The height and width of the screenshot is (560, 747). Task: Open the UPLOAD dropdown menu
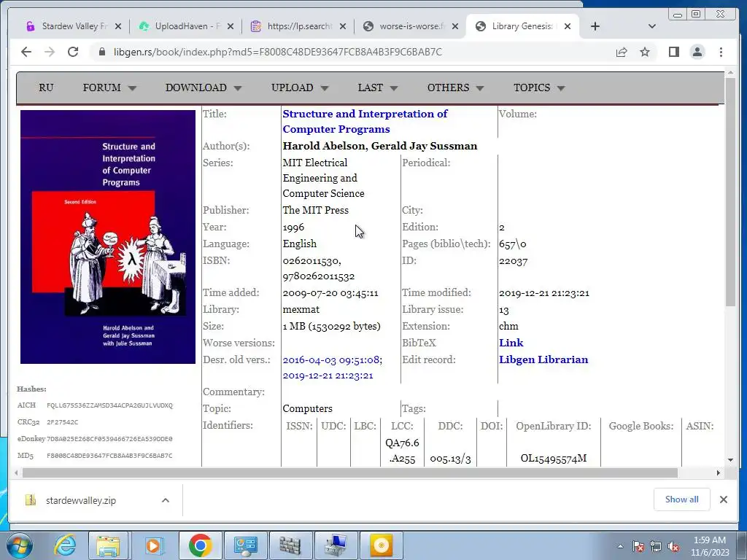[x=300, y=87]
